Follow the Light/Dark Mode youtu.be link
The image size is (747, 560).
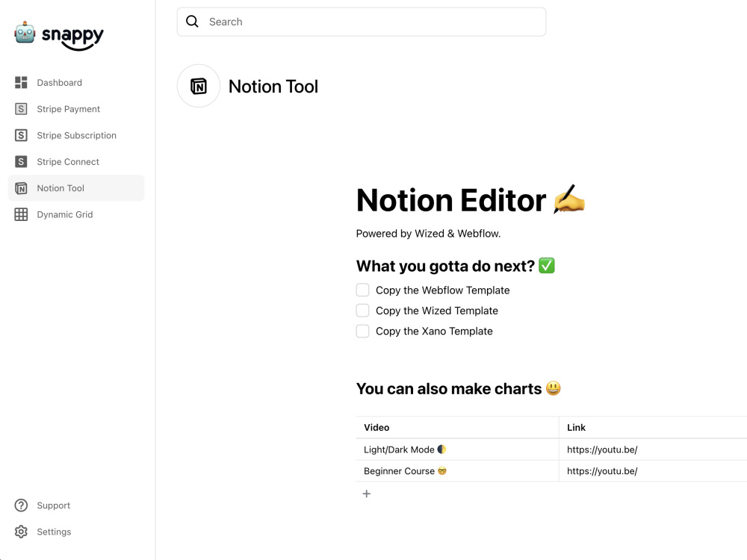coord(602,449)
